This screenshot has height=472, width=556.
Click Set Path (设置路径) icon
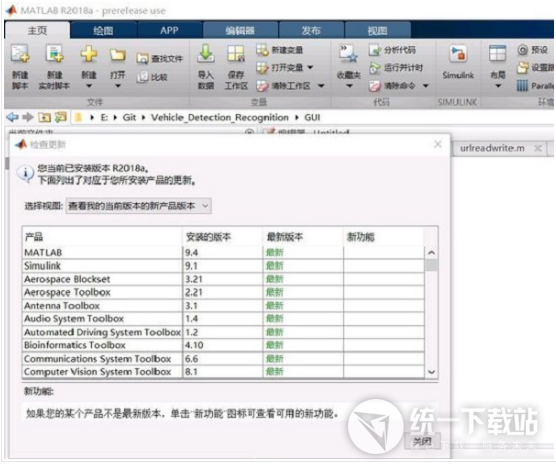point(522,67)
